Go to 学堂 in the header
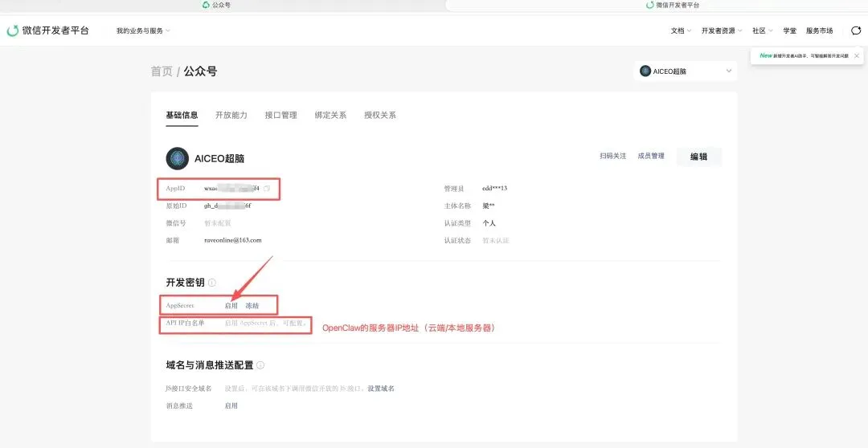 789,31
